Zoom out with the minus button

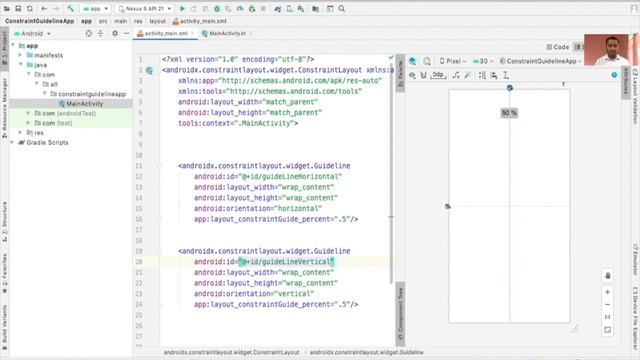point(607,304)
